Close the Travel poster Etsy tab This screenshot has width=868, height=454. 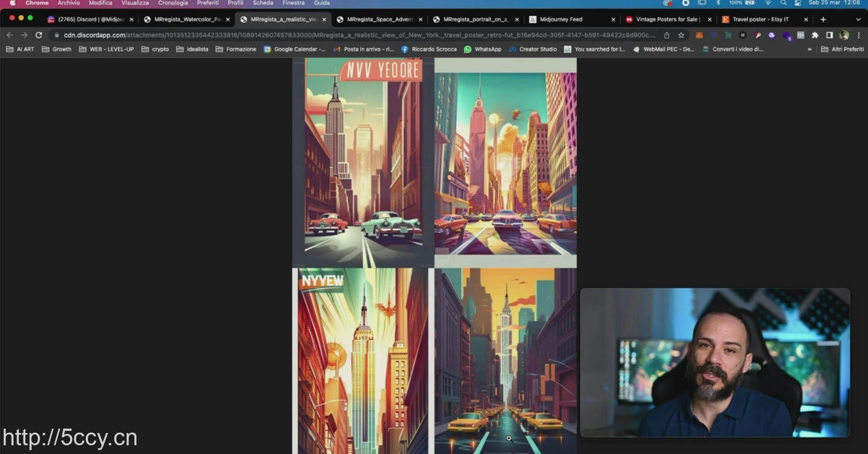(x=806, y=19)
